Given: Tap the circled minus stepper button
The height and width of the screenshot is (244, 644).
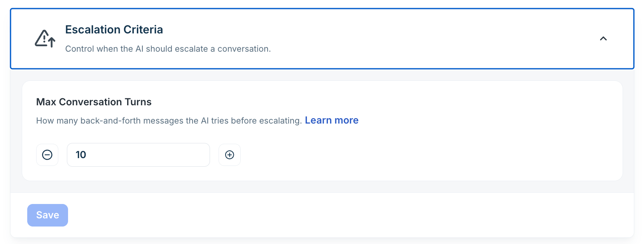Looking at the screenshot, I should click(47, 155).
